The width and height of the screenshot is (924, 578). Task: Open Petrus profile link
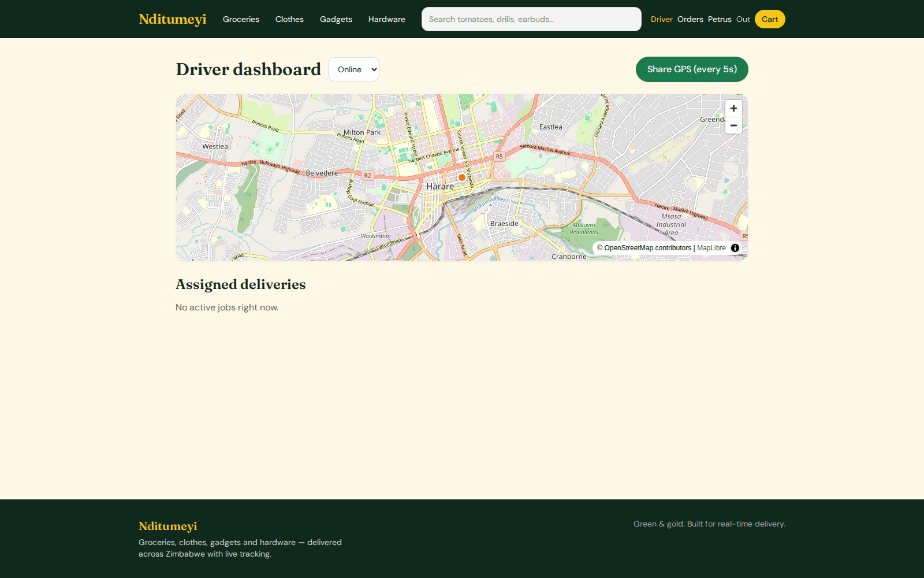[x=720, y=19]
